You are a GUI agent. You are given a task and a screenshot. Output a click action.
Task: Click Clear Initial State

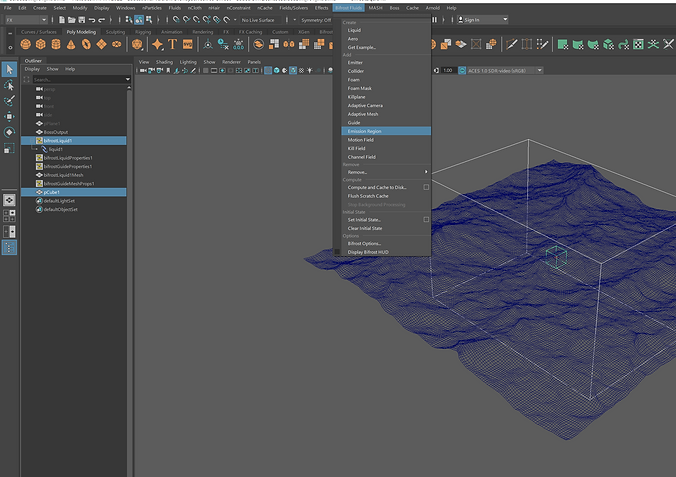pos(386,228)
